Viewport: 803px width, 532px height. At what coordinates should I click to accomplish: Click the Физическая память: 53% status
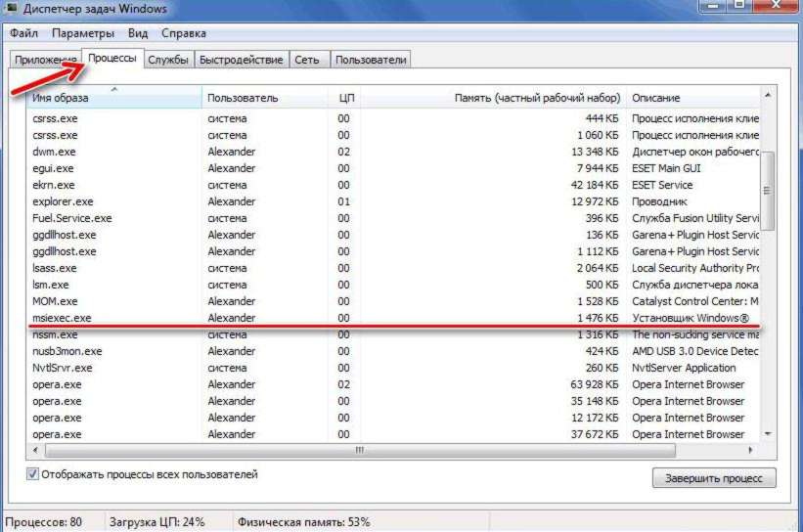tap(303, 522)
